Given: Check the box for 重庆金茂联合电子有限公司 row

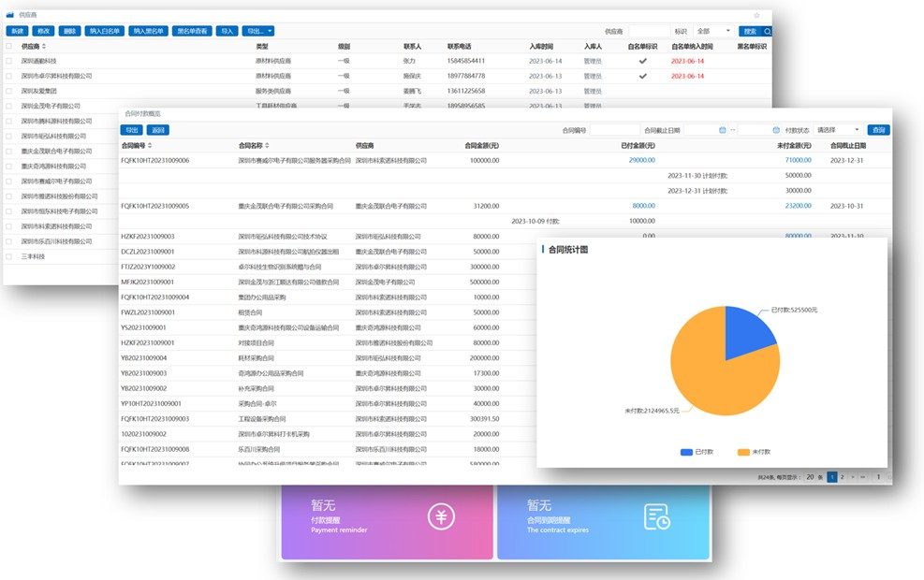Looking at the screenshot, I should point(8,151).
